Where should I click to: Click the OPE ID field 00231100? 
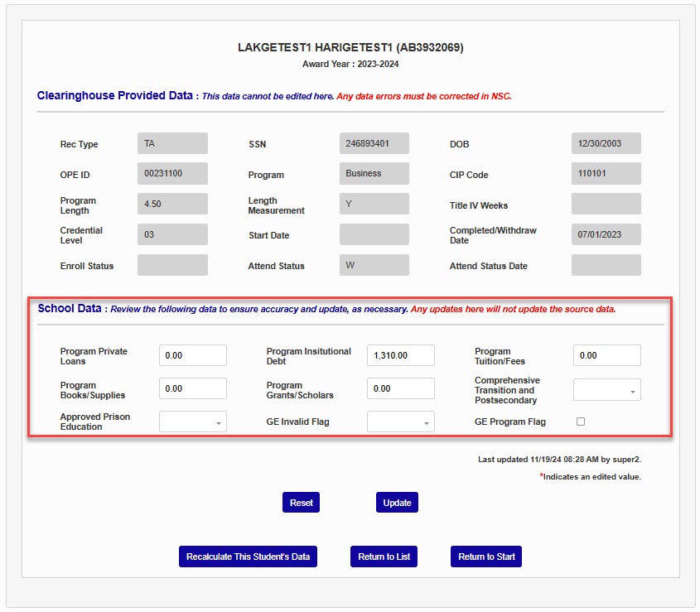[172, 173]
